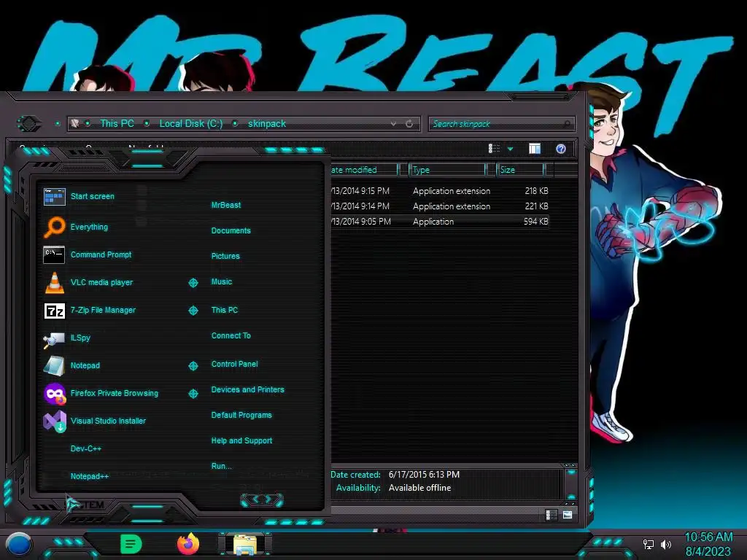This screenshot has width=747, height=560.
Task: Open Firefox from the taskbar
Action: [x=189, y=544]
